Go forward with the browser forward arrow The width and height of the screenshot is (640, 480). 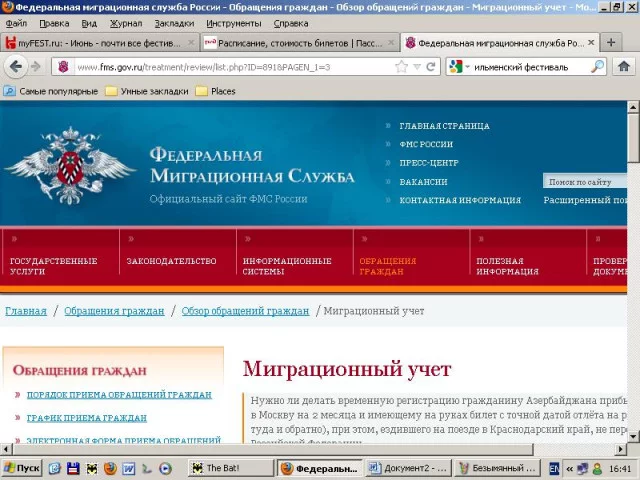[x=36, y=67]
